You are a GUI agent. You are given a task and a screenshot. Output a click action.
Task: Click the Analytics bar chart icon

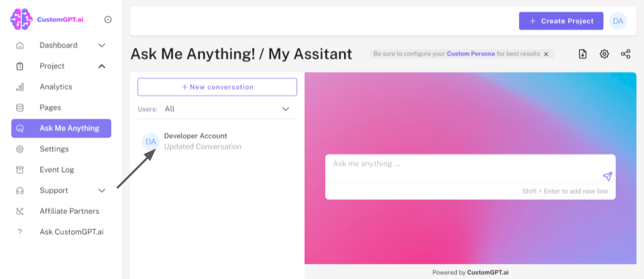(x=20, y=87)
